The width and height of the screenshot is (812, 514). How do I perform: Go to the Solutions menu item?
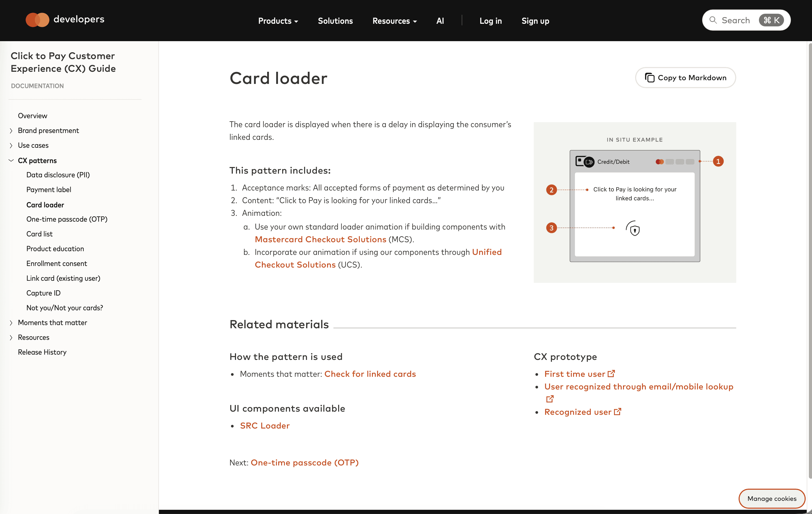[335, 21]
